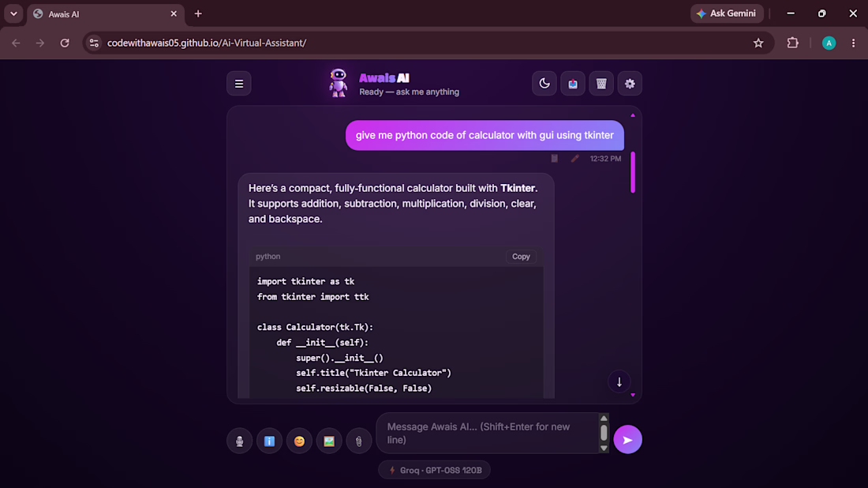Select the user message bubble about tkinter calculator
The image size is (868, 488).
pyautogui.click(x=485, y=135)
